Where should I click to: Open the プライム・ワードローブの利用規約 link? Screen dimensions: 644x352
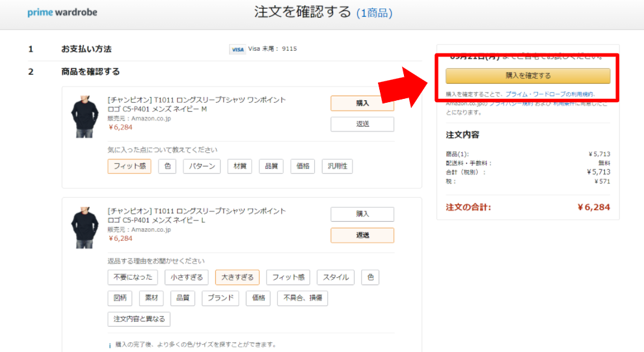click(x=549, y=94)
